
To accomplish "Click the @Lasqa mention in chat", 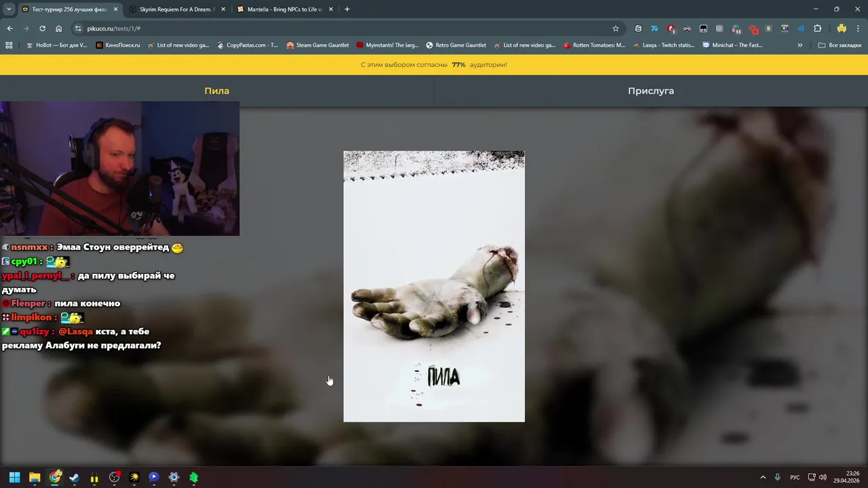I will coord(75,331).
